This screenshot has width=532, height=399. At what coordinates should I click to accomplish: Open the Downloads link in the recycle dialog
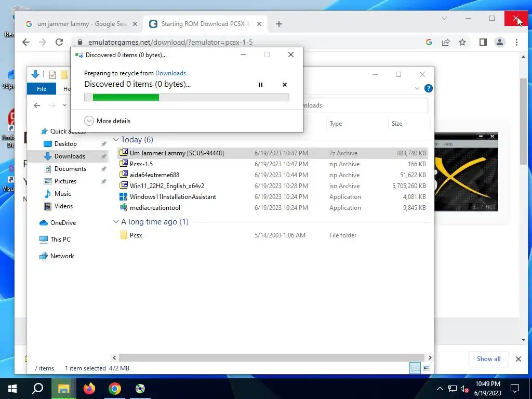pyautogui.click(x=170, y=73)
